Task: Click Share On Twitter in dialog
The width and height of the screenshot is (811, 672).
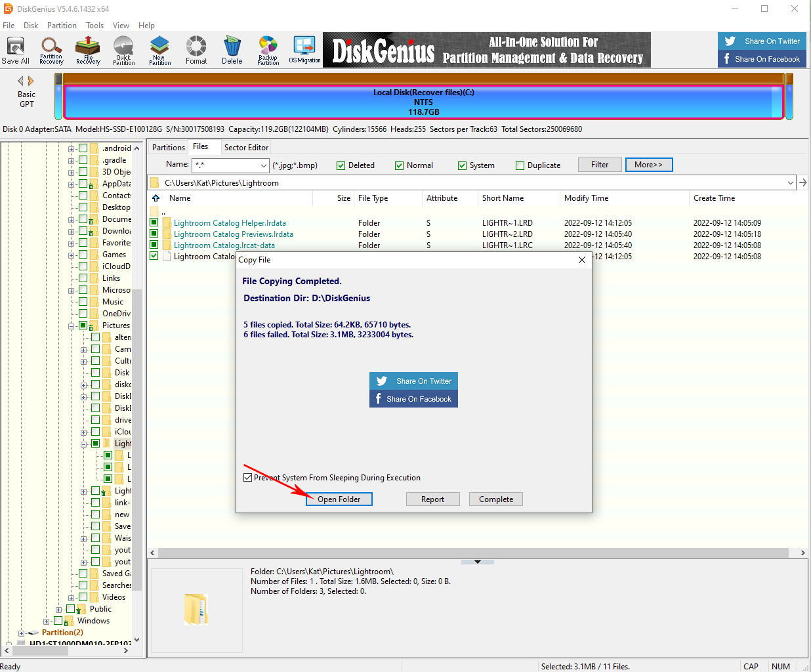Action: click(413, 381)
